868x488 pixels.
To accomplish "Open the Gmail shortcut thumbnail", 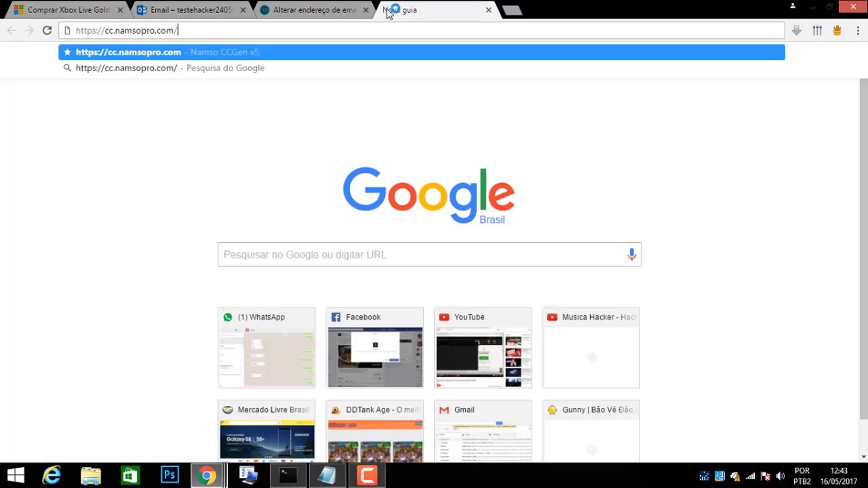I will pos(483,431).
